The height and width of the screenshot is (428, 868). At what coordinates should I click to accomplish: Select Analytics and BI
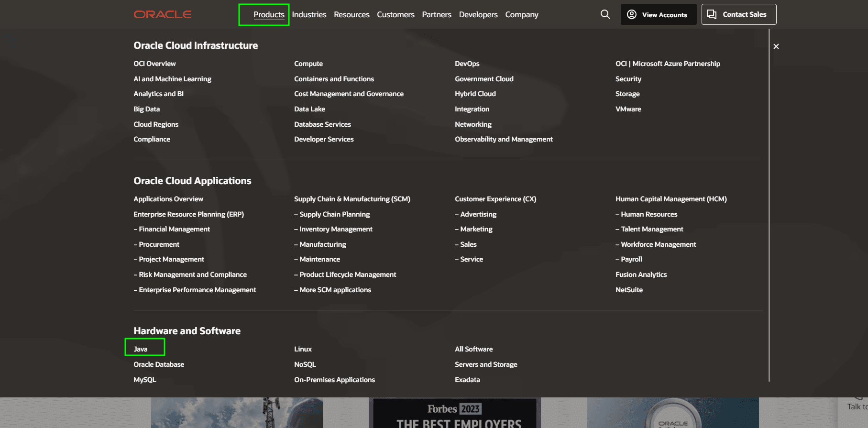click(158, 94)
